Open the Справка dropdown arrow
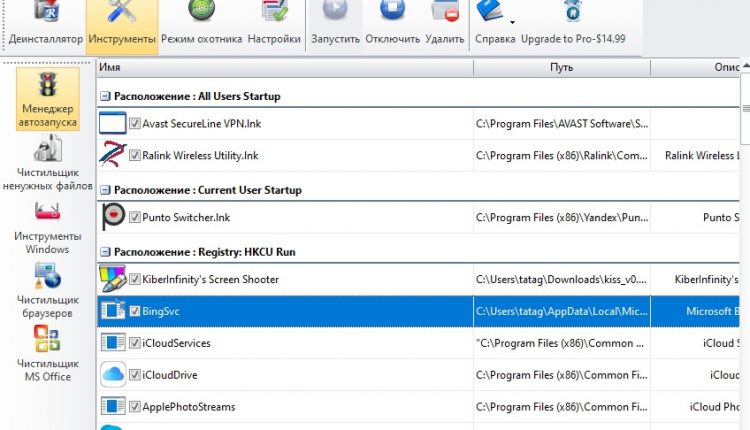 (512, 22)
